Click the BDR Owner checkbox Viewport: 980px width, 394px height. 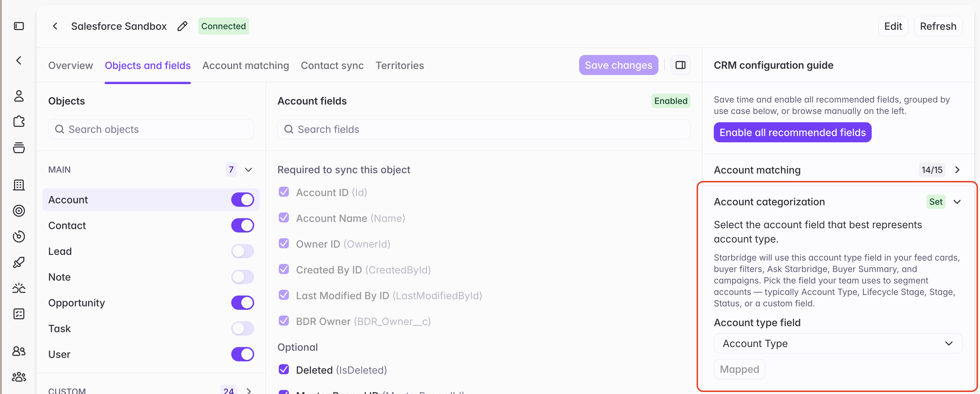point(284,321)
